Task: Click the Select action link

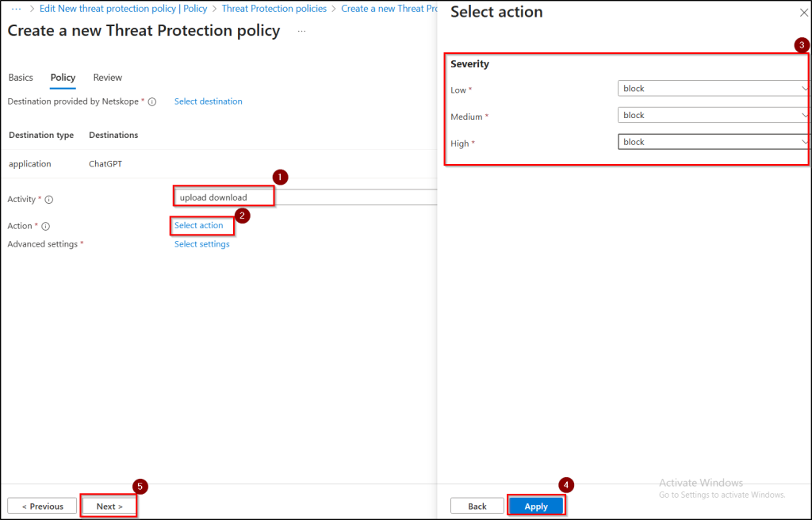Action: pyautogui.click(x=199, y=226)
